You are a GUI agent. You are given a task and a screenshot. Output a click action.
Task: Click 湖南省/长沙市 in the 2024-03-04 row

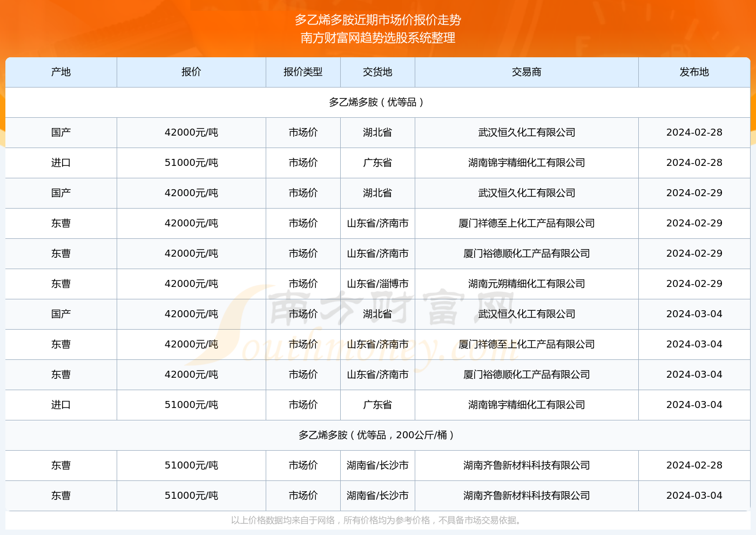tap(377, 496)
